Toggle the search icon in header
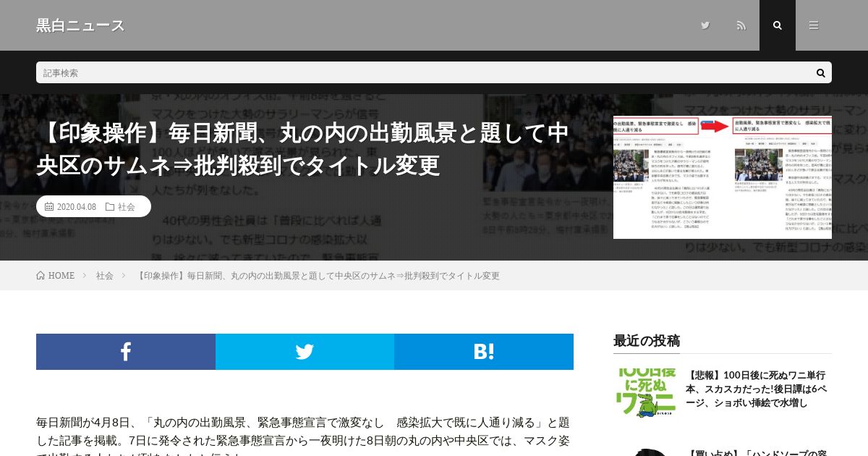This screenshot has height=456, width=868. pos(778,25)
